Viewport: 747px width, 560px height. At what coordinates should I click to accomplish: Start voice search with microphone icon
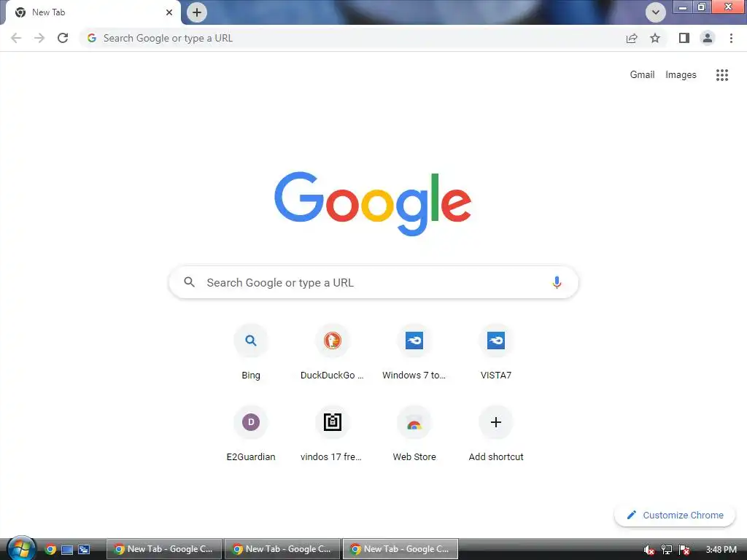point(557,282)
